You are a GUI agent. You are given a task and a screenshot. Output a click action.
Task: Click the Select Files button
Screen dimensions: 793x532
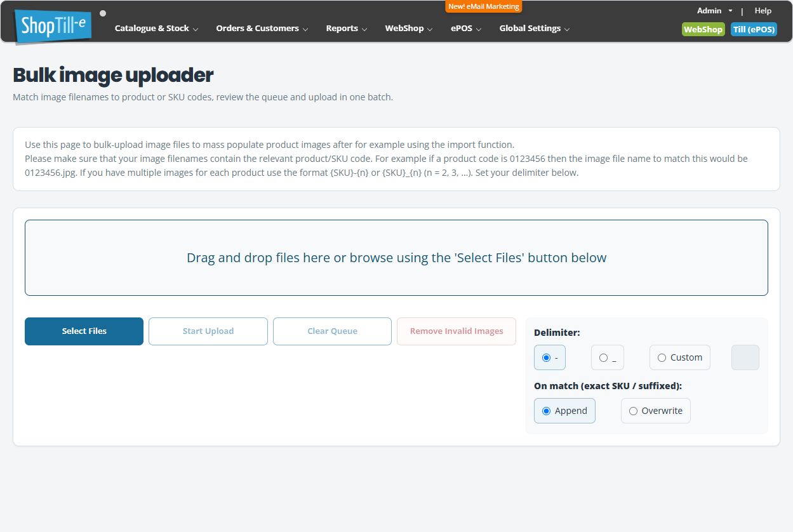(84, 331)
